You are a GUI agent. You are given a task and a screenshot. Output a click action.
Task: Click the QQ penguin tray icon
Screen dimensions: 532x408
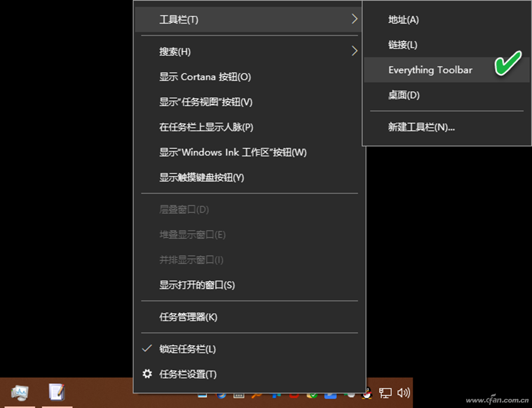(367, 394)
